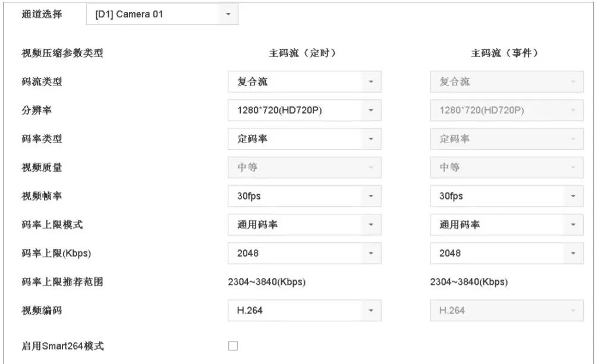Expand 码率上限模式 dropdown for 主码流（事件）
Viewport: 598px width, 364px height.
pyautogui.click(x=506, y=224)
